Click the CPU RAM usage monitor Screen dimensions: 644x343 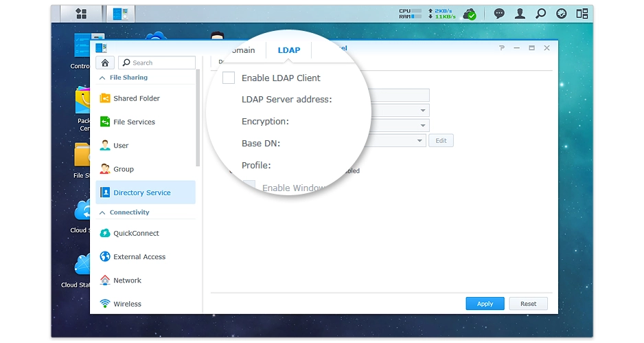(410, 14)
